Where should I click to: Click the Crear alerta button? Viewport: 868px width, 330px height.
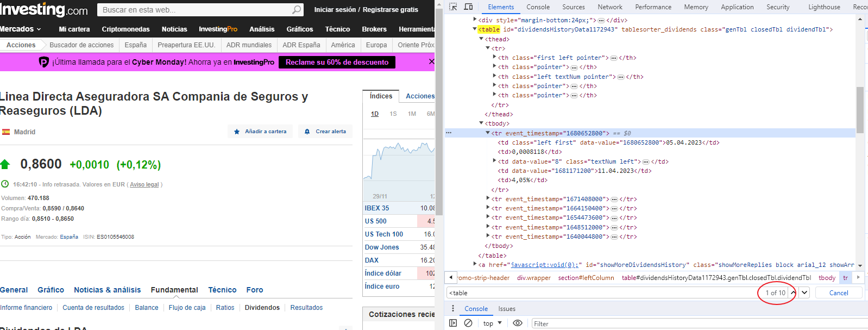[x=325, y=132]
